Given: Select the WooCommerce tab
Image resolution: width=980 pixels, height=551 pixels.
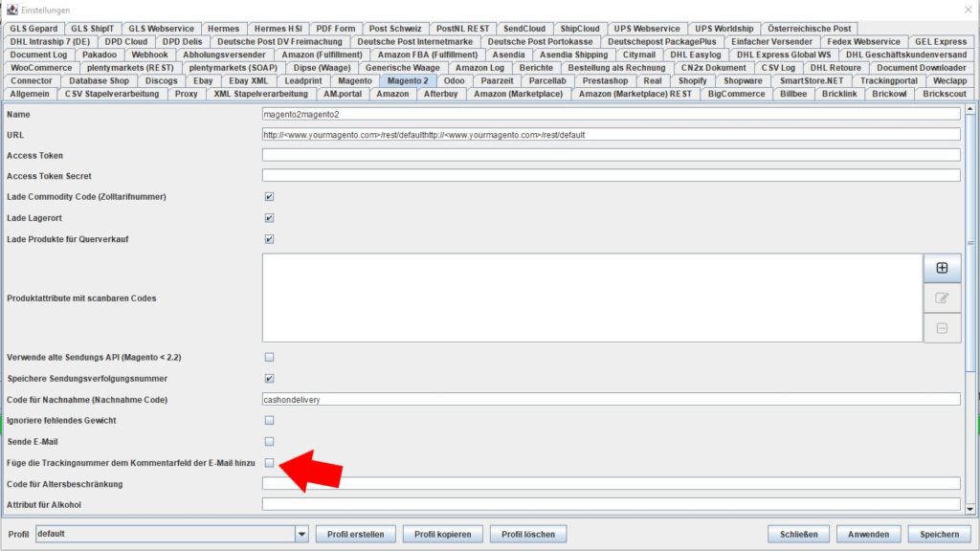Looking at the screenshot, I should click(41, 68).
